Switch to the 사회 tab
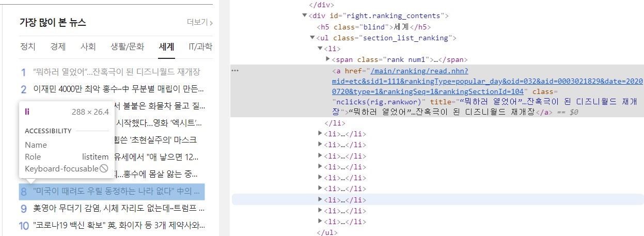This screenshot has height=236, width=644. [88, 46]
